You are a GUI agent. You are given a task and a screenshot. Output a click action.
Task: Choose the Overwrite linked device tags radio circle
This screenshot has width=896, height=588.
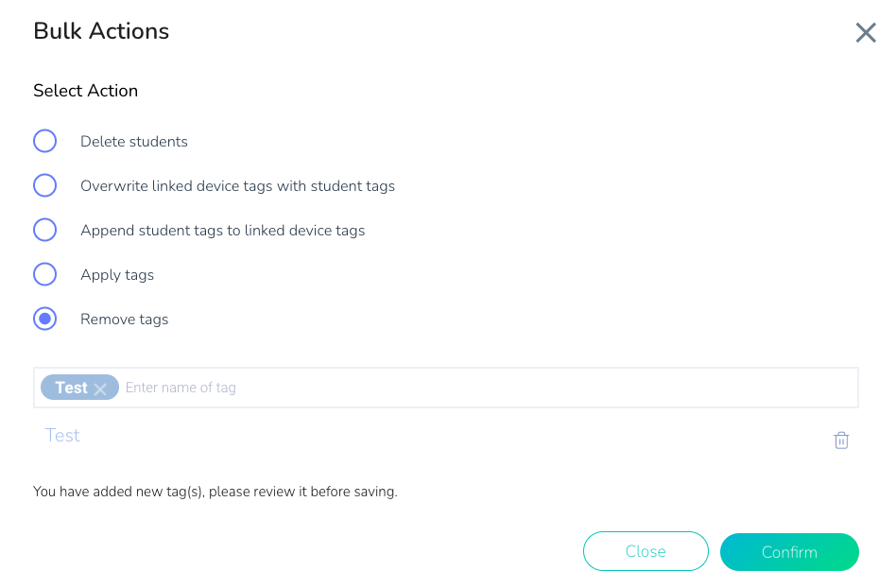pyautogui.click(x=44, y=185)
